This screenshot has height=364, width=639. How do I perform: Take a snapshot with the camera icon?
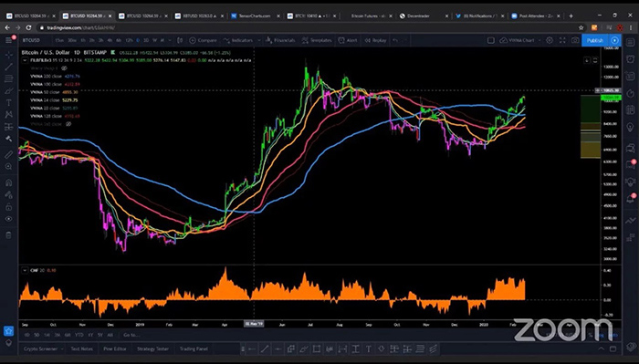[575, 40]
